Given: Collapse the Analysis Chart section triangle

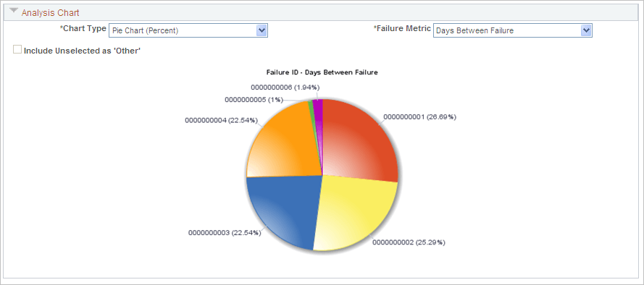Looking at the screenshot, I should pyautogui.click(x=14, y=11).
